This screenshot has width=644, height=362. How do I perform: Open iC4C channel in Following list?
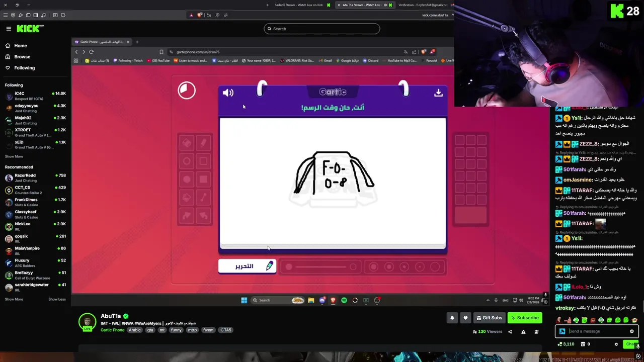(35, 96)
